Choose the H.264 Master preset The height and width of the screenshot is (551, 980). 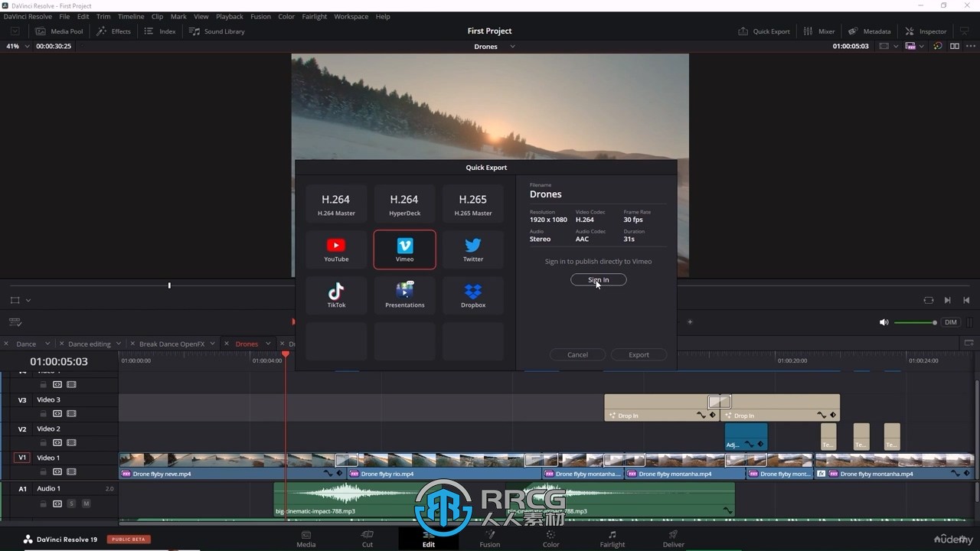pos(336,204)
